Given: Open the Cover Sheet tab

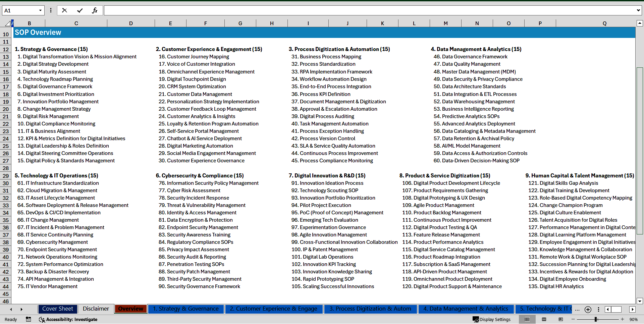Looking at the screenshot, I should click(x=58, y=309).
